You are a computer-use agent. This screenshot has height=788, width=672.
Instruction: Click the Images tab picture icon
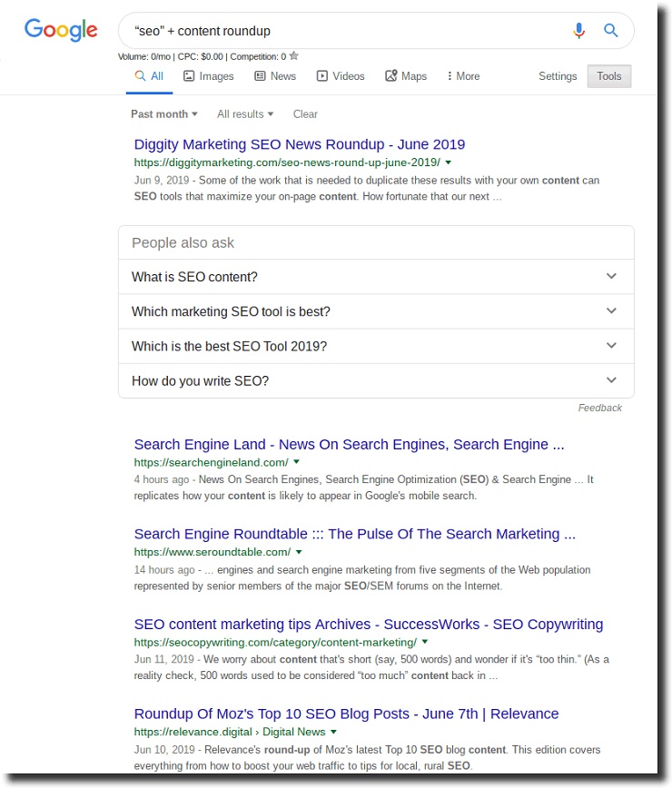click(189, 76)
